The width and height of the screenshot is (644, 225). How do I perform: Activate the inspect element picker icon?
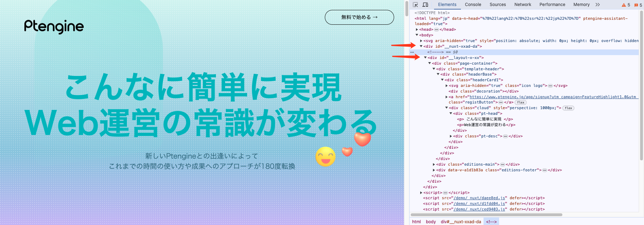tap(415, 5)
